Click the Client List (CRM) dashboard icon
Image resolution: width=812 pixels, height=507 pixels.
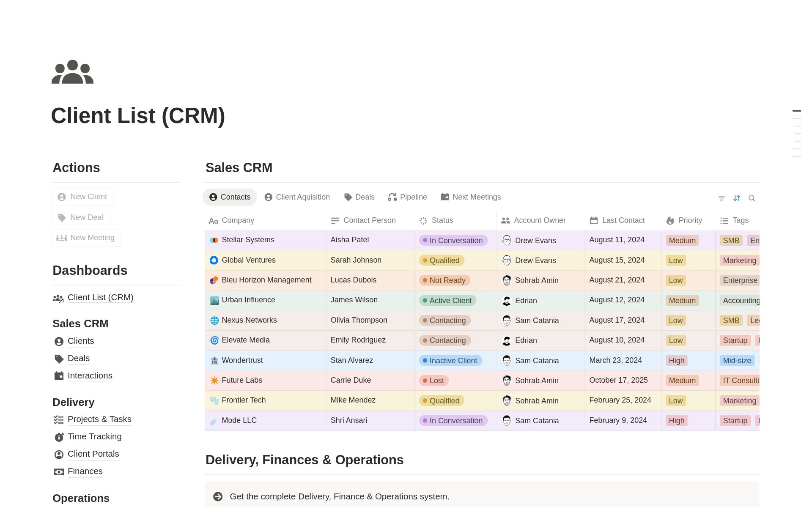tap(58, 298)
